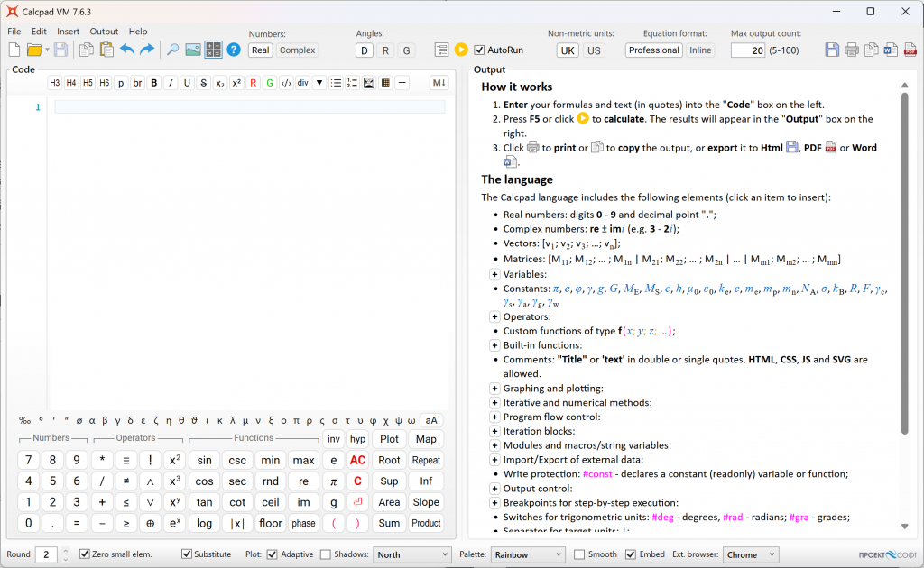This screenshot has width=924, height=568.
Task: Insert table in Code toolbar
Action: (385, 83)
